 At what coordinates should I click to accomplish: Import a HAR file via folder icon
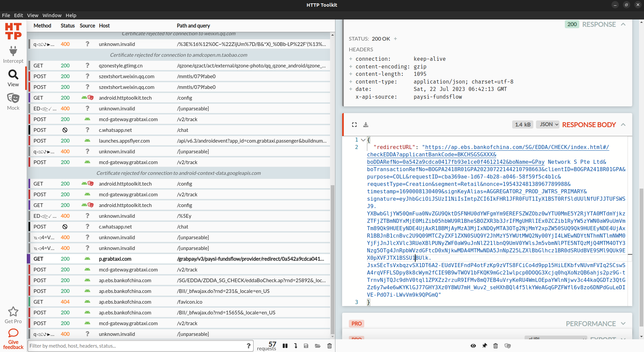point(318,346)
